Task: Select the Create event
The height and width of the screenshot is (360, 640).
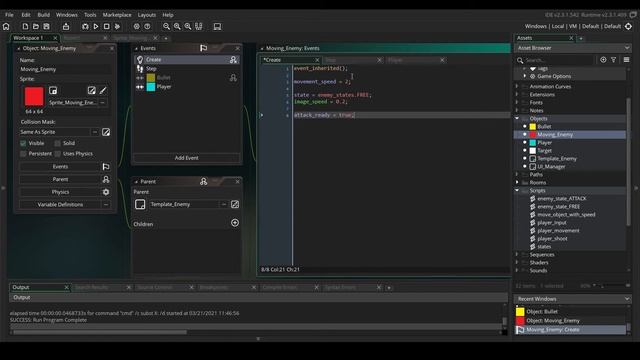Action: click(x=187, y=60)
